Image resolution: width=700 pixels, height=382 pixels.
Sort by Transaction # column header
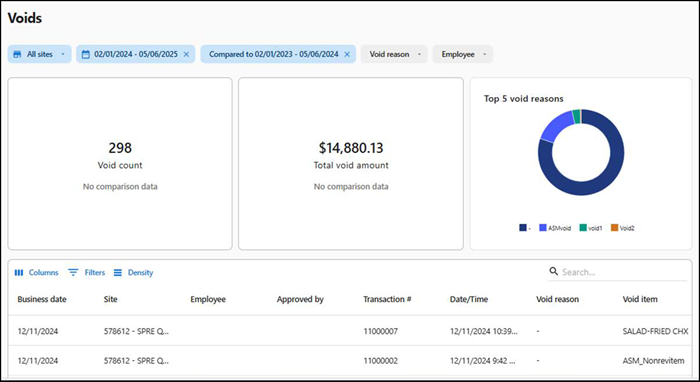387,299
